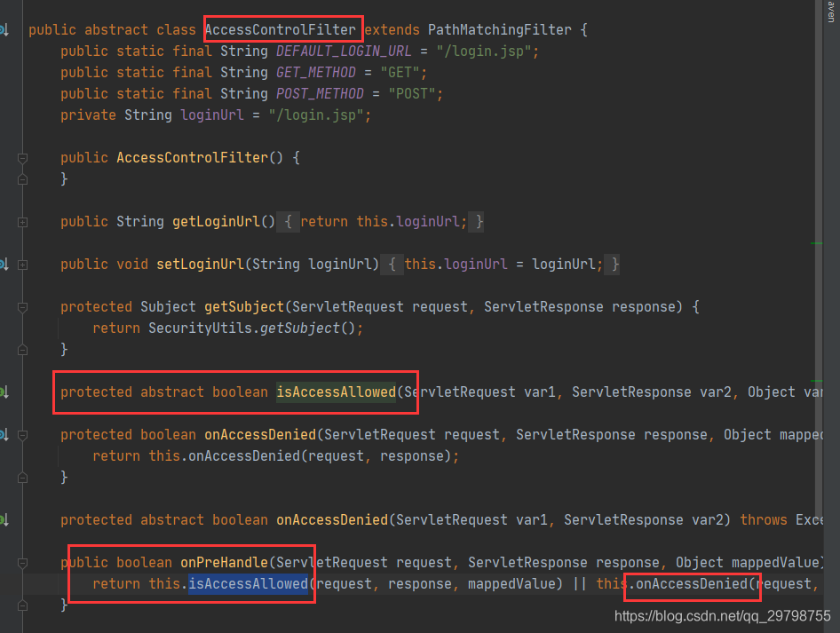The height and width of the screenshot is (633, 840).
Task: Click the gutter marker on the onAccessDenied mappedValue line
Action: pyautogui.click(x=4, y=434)
